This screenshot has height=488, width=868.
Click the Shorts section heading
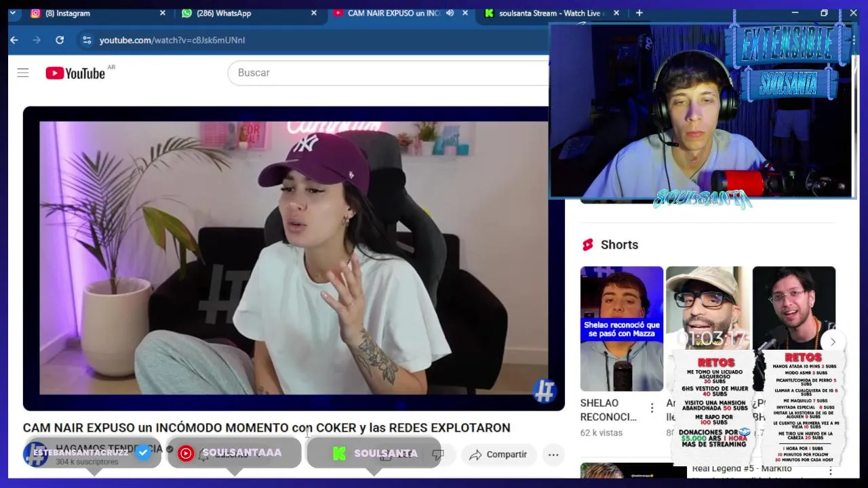tap(619, 245)
